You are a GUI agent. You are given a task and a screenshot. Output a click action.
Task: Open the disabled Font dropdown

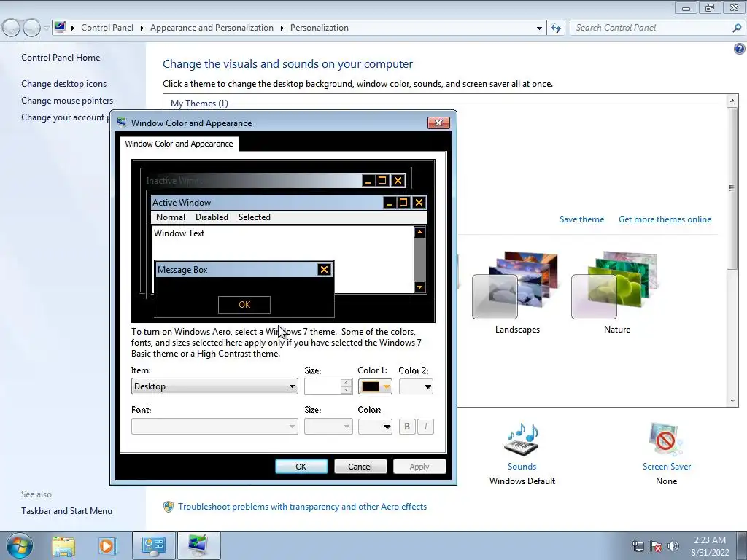pyautogui.click(x=214, y=426)
